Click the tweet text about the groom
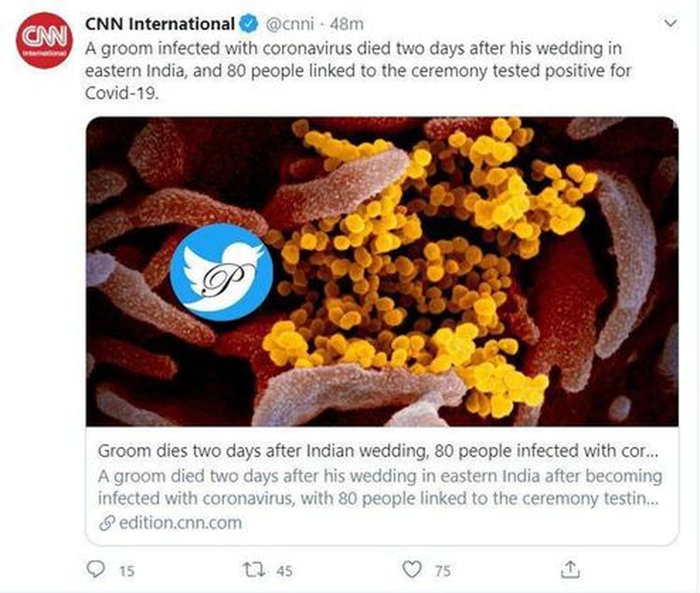The height and width of the screenshot is (593, 700). [357, 71]
